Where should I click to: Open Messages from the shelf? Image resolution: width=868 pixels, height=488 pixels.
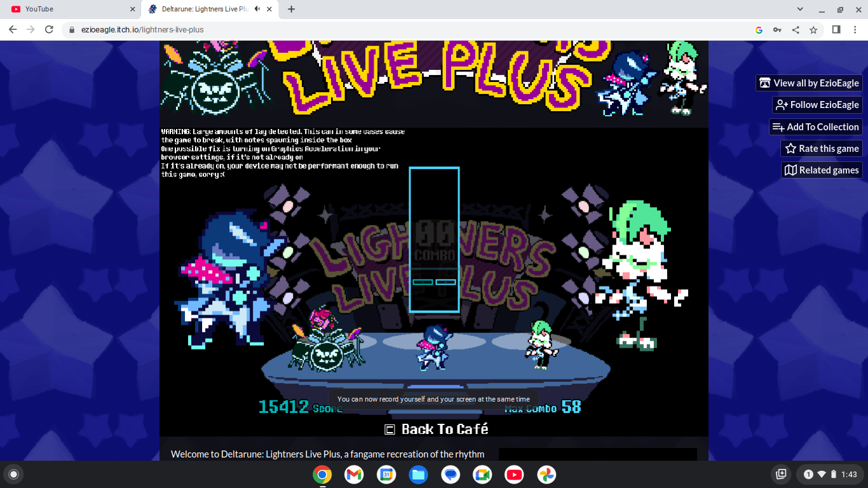451,475
